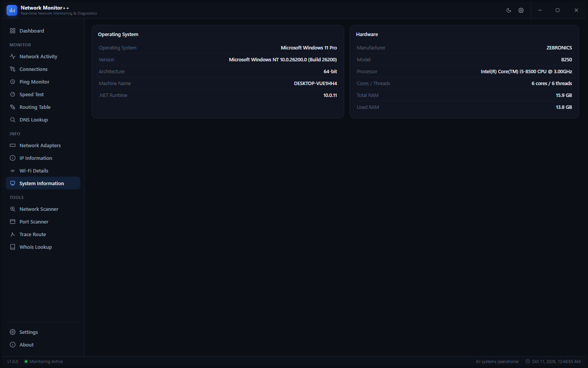Click the Ping Monitor clock icon
This screenshot has width=588, height=368.
[13, 82]
